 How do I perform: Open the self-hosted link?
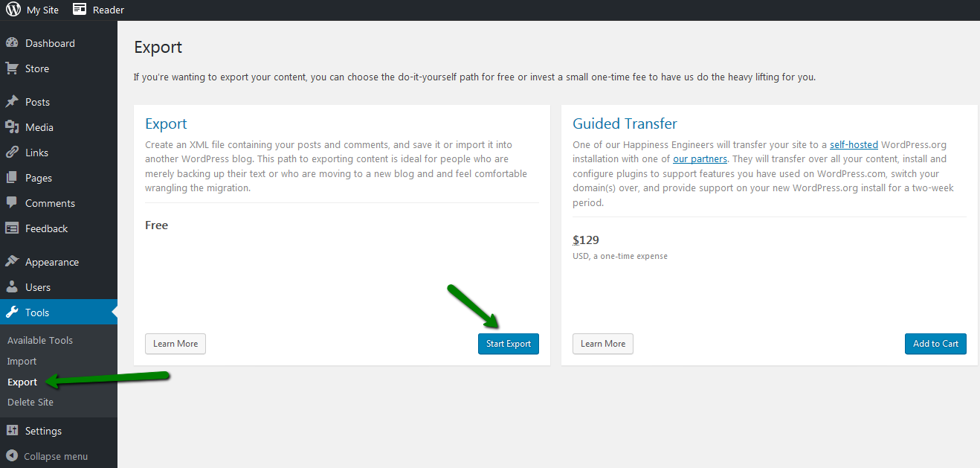coord(854,144)
